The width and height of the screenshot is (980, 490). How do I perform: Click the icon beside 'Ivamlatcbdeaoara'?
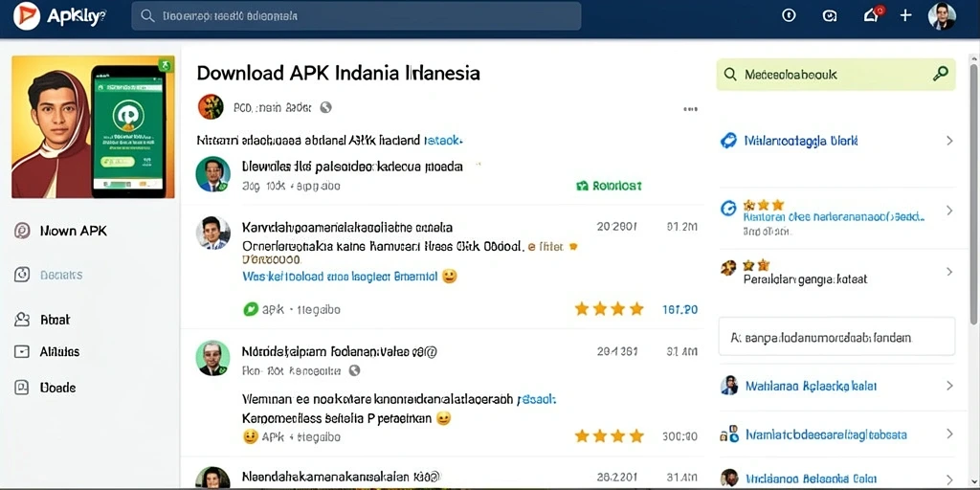[x=729, y=434]
